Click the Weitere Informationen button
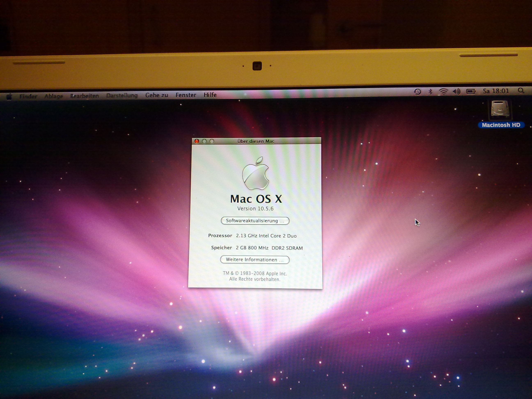This screenshot has width=532, height=399. (255, 260)
